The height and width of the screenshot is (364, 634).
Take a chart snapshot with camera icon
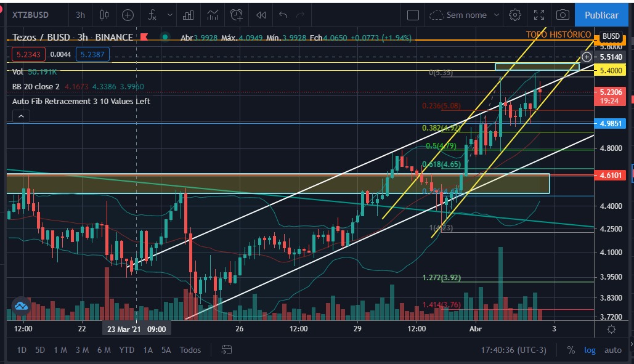click(563, 15)
